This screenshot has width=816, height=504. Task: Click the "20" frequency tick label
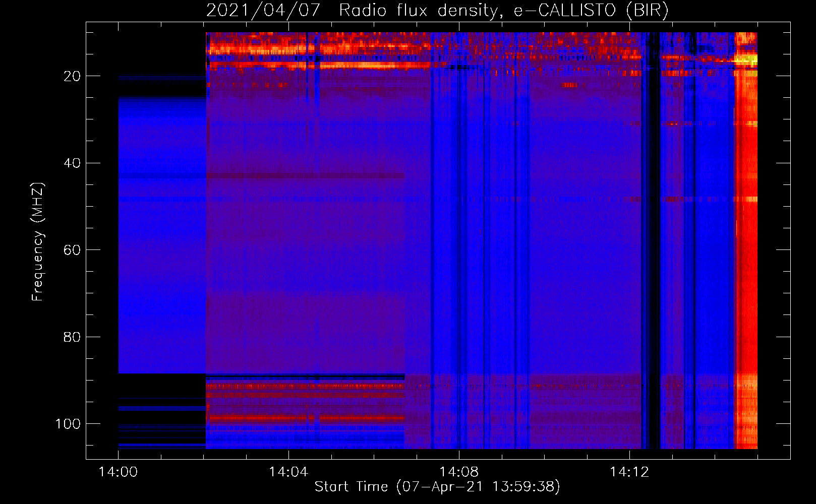(72, 76)
